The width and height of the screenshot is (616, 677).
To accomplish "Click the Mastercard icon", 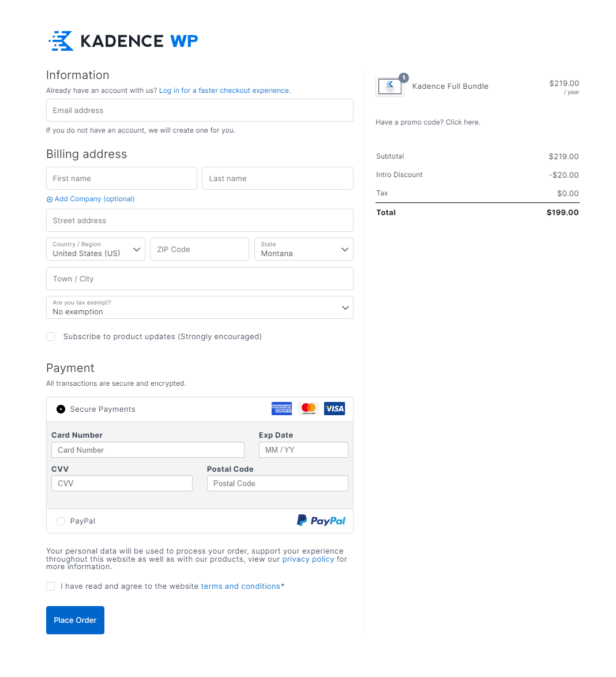I will (x=308, y=408).
